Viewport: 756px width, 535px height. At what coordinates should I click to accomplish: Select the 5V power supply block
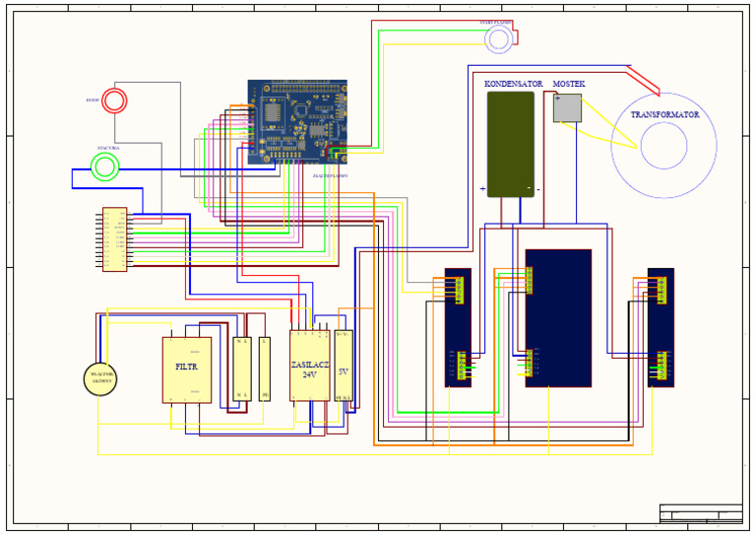pos(344,366)
